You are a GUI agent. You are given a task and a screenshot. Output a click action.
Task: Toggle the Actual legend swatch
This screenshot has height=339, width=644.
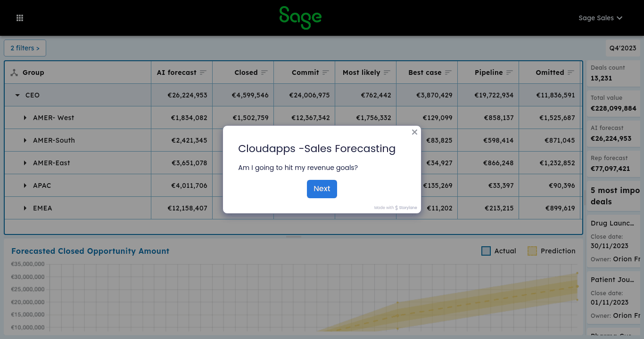click(486, 251)
